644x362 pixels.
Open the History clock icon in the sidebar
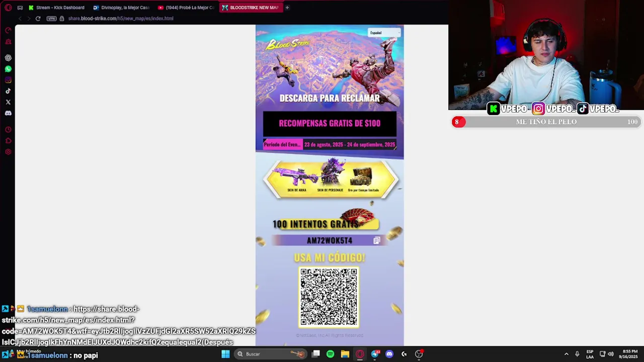[8, 130]
